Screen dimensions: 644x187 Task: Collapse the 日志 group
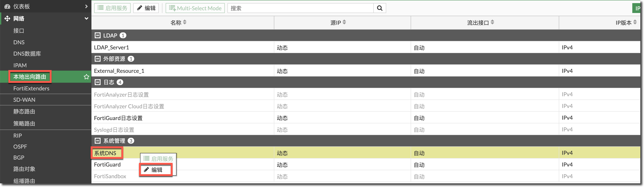coord(97,82)
